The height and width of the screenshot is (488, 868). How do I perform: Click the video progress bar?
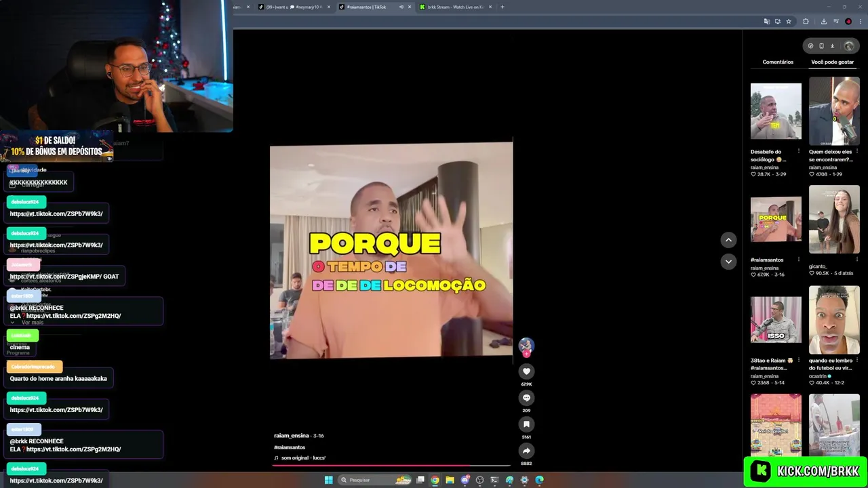tap(391, 466)
